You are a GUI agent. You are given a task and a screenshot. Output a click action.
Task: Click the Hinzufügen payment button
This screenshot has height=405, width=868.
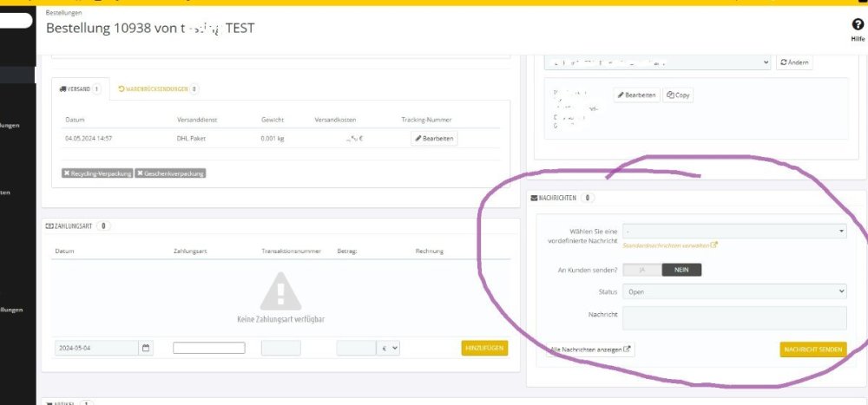click(484, 348)
